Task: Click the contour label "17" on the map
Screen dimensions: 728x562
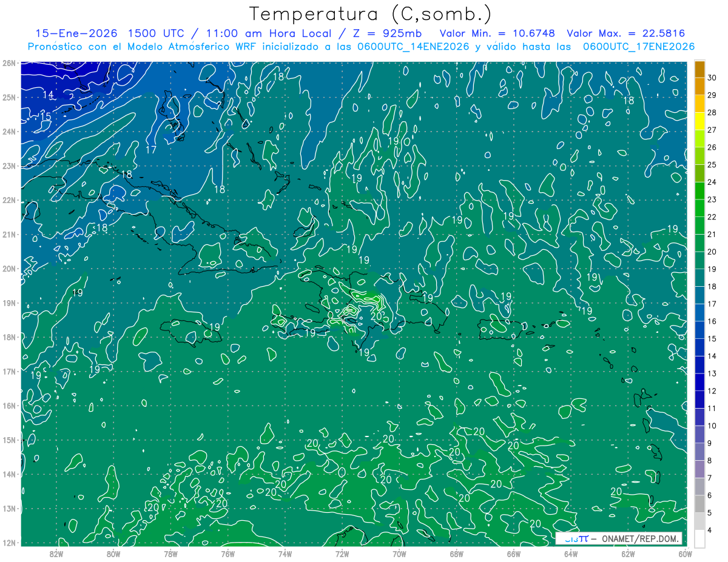Action: (x=152, y=149)
